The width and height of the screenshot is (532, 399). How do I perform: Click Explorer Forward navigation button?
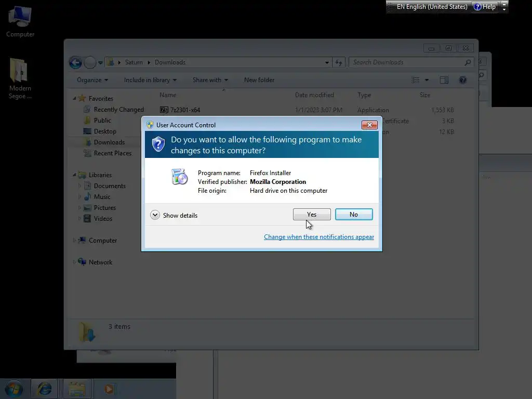[x=90, y=62]
